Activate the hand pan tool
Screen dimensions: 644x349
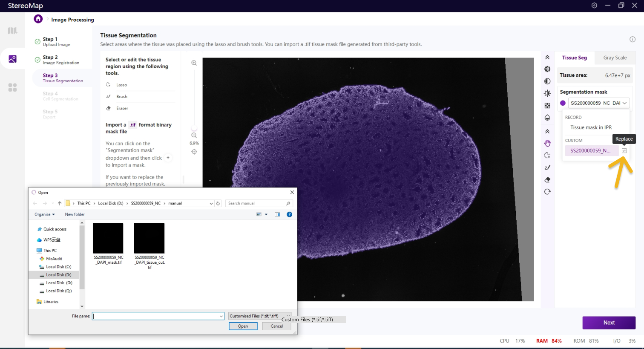coord(547,143)
